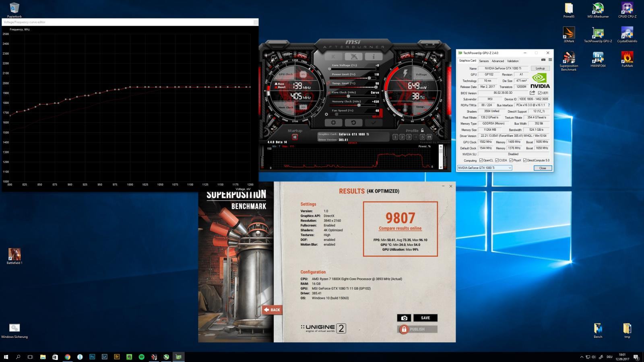This screenshot has width=644, height=362.
Task: Toggle the UEFI checkbox in GPU-Z
Action: click(x=540, y=93)
